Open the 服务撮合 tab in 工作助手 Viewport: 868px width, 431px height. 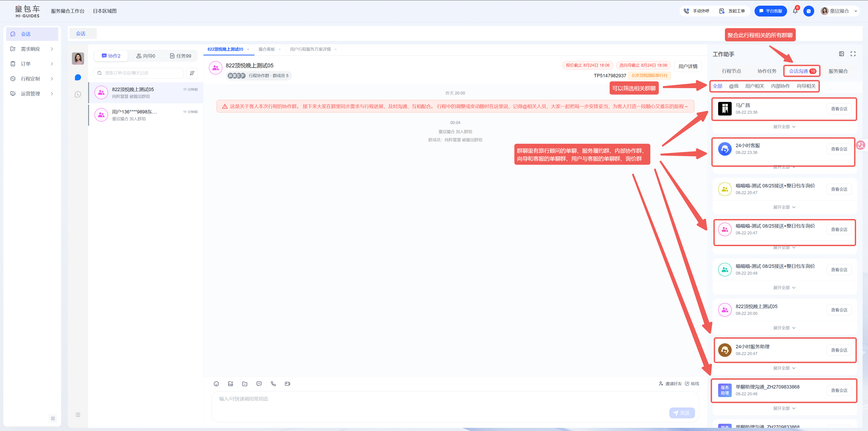[838, 71]
